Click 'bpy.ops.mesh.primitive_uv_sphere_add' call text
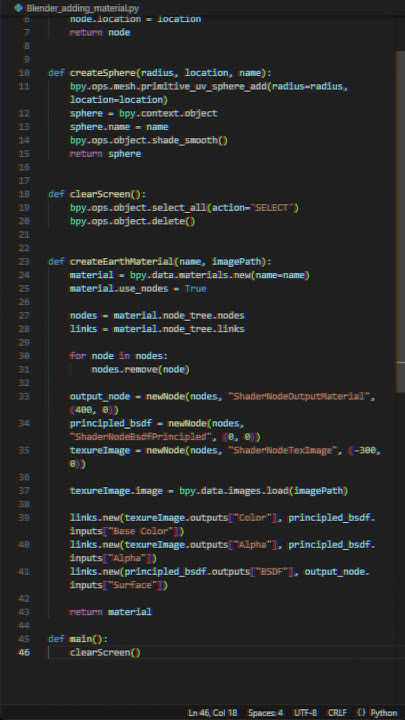The height and width of the screenshot is (720, 405). [x=168, y=86]
